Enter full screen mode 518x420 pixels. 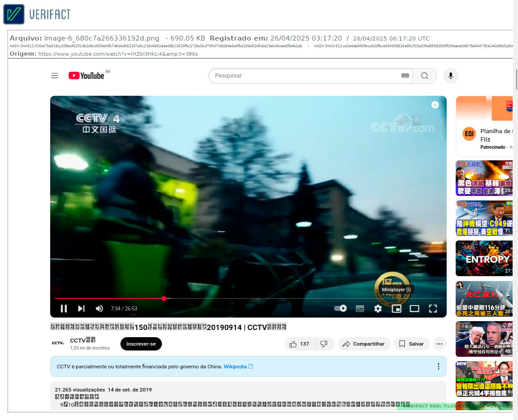coord(433,308)
